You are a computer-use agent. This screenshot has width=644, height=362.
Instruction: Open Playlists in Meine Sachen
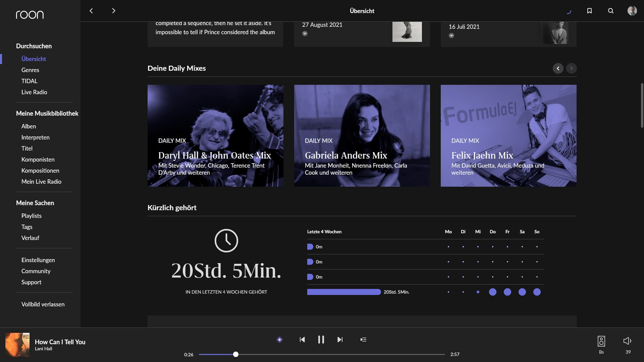point(32,216)
